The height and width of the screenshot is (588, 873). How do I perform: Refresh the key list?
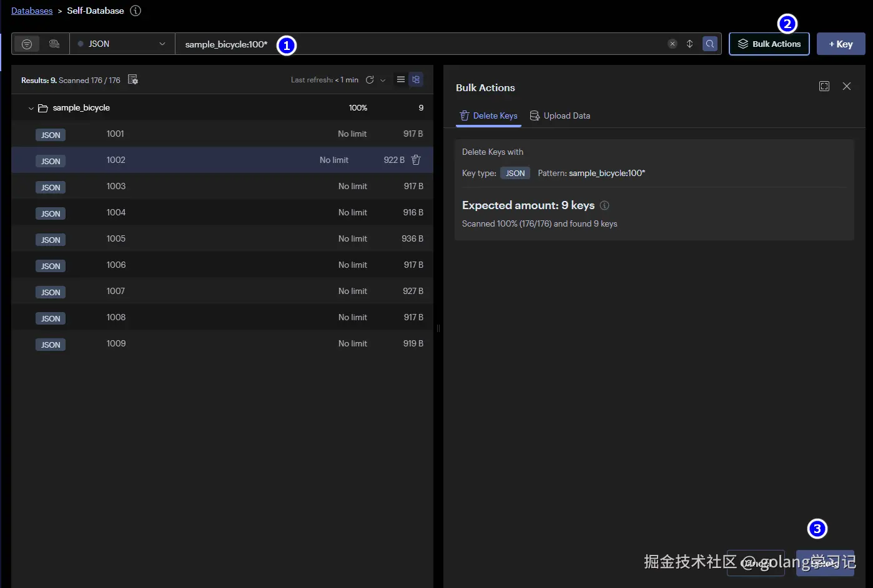point(370,80)
